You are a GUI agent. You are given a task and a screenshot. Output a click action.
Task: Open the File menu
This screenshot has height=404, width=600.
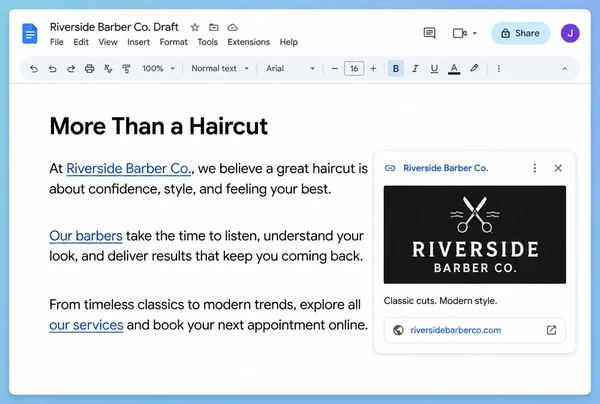[57, 42]
